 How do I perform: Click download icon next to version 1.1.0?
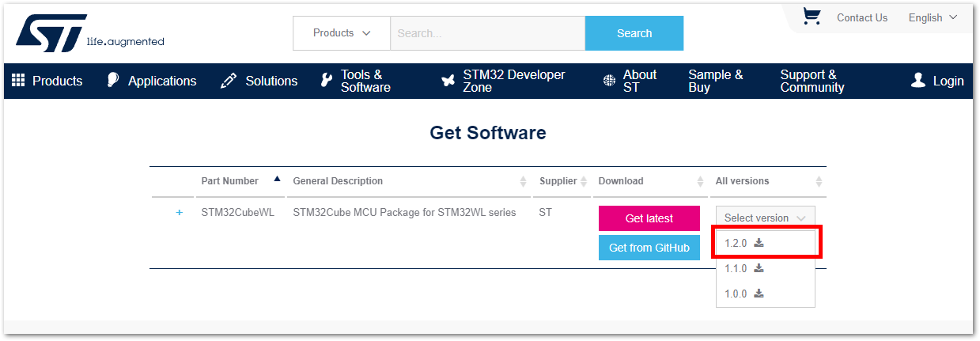coord(759,268)
